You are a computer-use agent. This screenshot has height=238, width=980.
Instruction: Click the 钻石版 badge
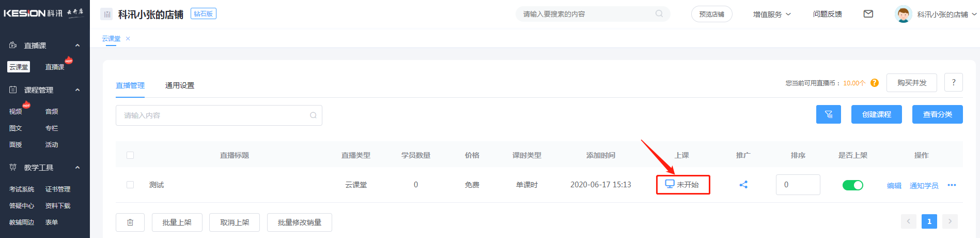[x=204, y=14]
